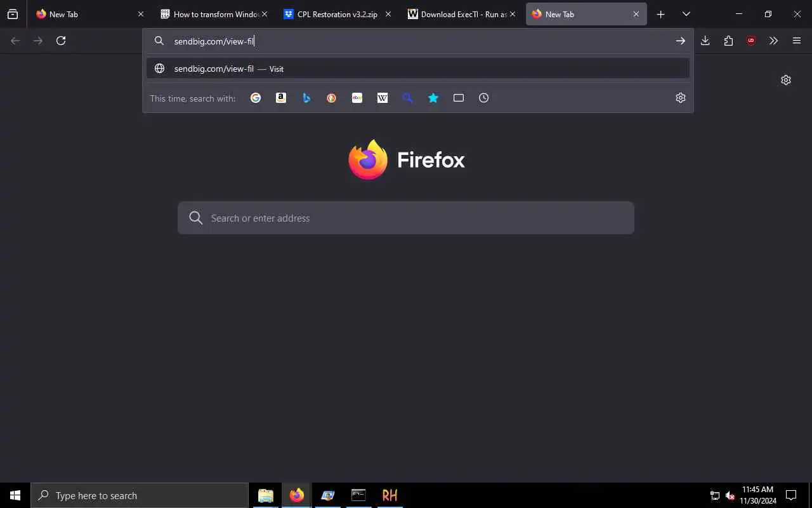Personalize New Tab gear icon
Image resolution: width=812 pixels, height=508 pixels.
tap(786, 80)
